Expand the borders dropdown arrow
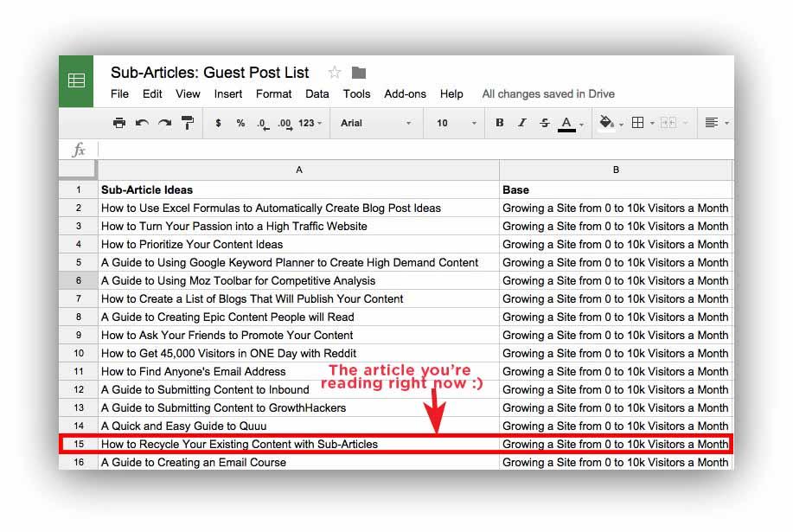Image resolution: width=793 pixels, height=532 pixels. pyautogui.click(x=652, y=124)
